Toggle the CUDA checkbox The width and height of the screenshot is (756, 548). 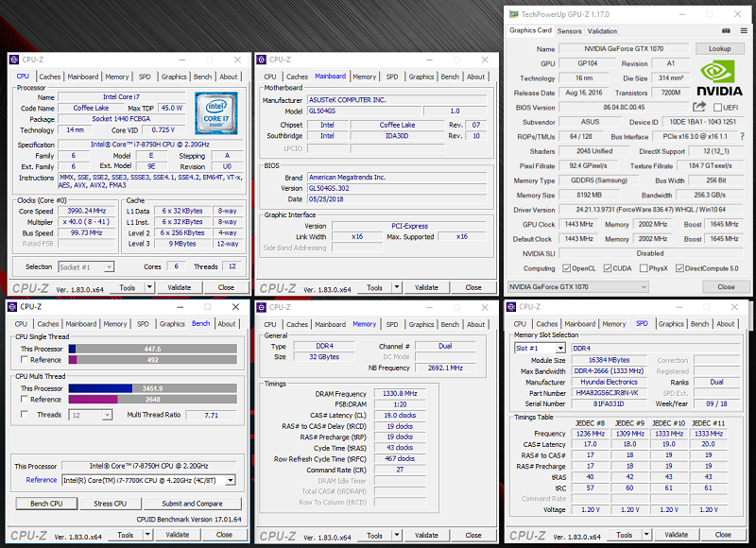tap(608, 268)
